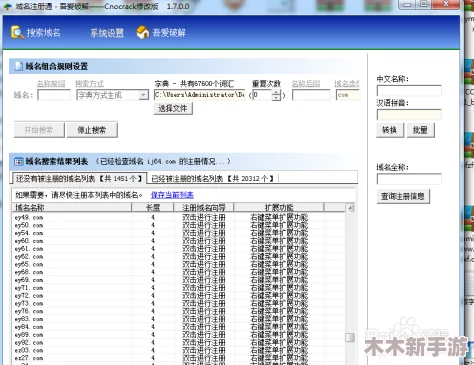Click the 搜索方式 combo box showing 字典方式生成

click(112, 95)
